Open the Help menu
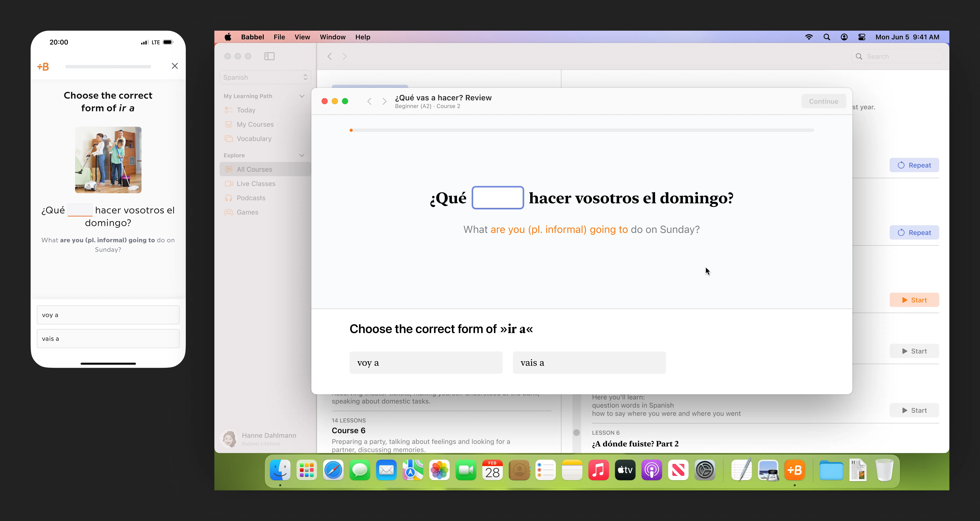The image size is (980, 521). 363,37
